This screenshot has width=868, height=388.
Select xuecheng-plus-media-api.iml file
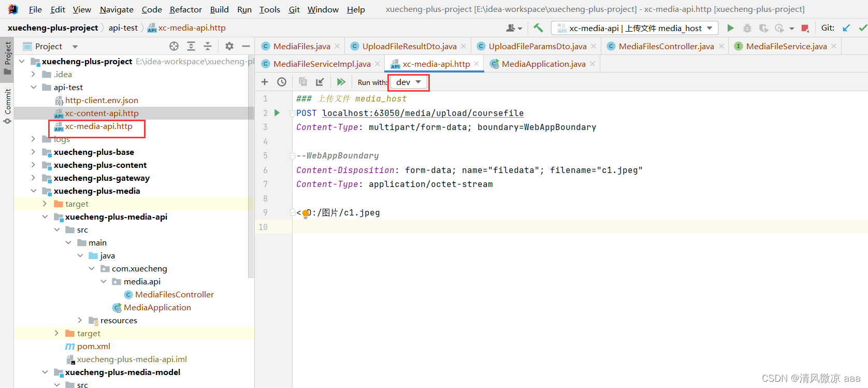point(132,359)
